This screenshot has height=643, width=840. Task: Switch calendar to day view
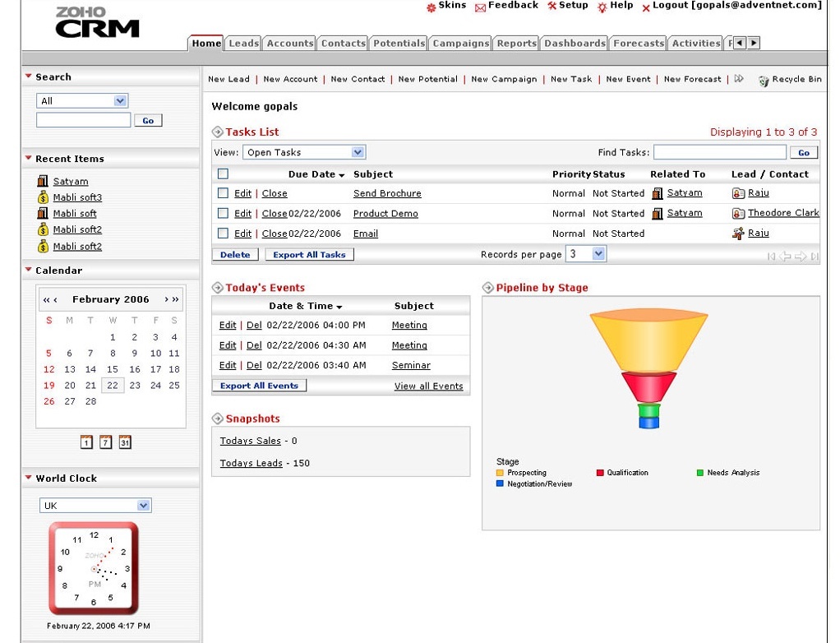tap(85, 442)
